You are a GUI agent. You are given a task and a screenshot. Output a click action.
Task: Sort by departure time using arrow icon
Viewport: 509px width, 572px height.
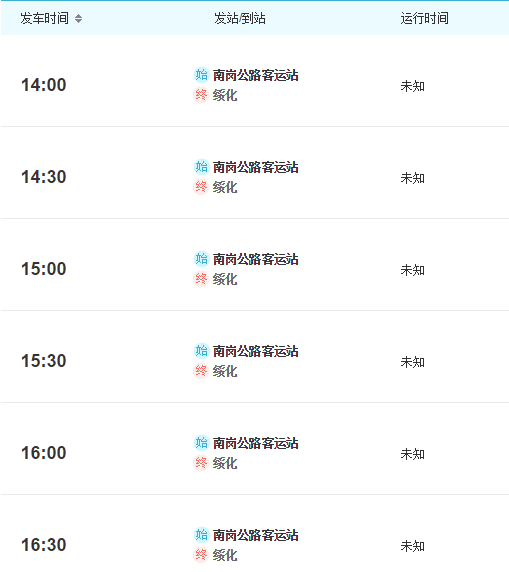coord(78,18)
